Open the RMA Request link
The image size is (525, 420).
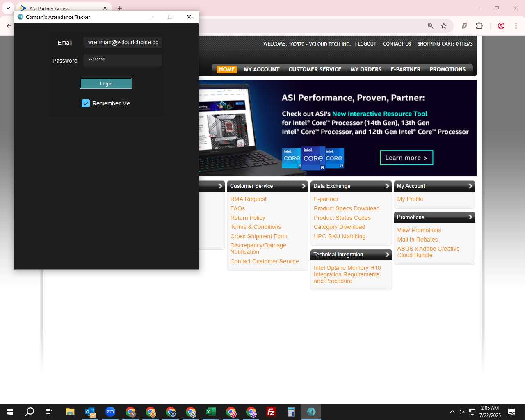(248, 199)
